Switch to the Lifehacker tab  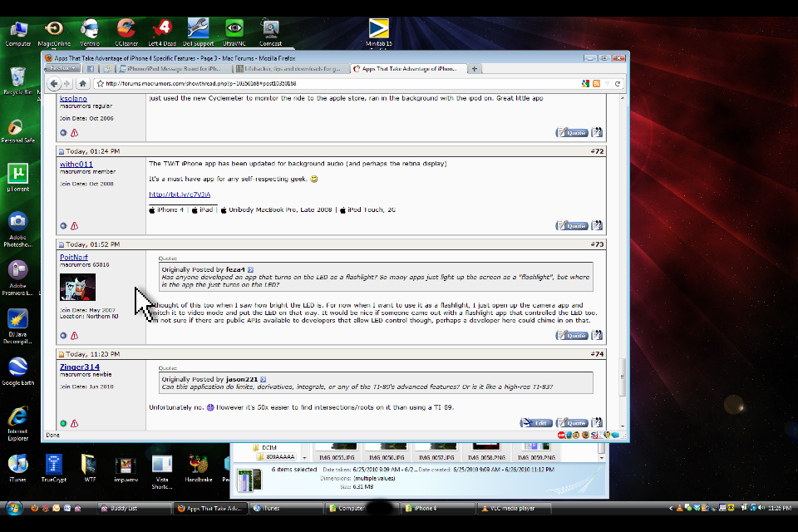tap(290, 69)
